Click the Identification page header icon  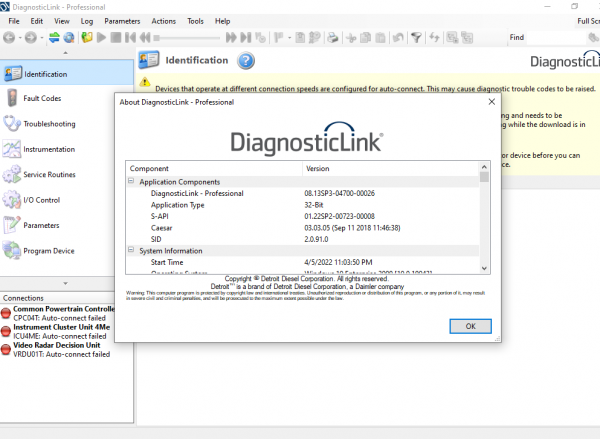pyautogui.click(x=149, y=60)
